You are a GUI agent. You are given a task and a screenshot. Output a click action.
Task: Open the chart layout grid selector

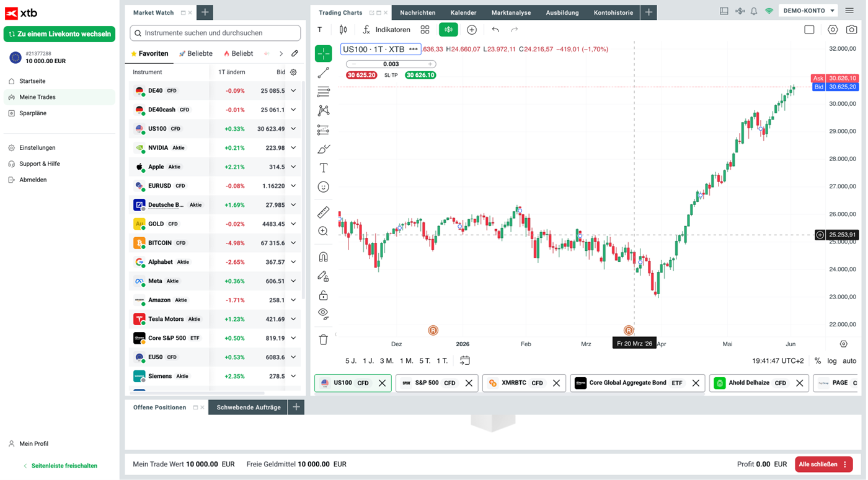click(x=425, y=30)
